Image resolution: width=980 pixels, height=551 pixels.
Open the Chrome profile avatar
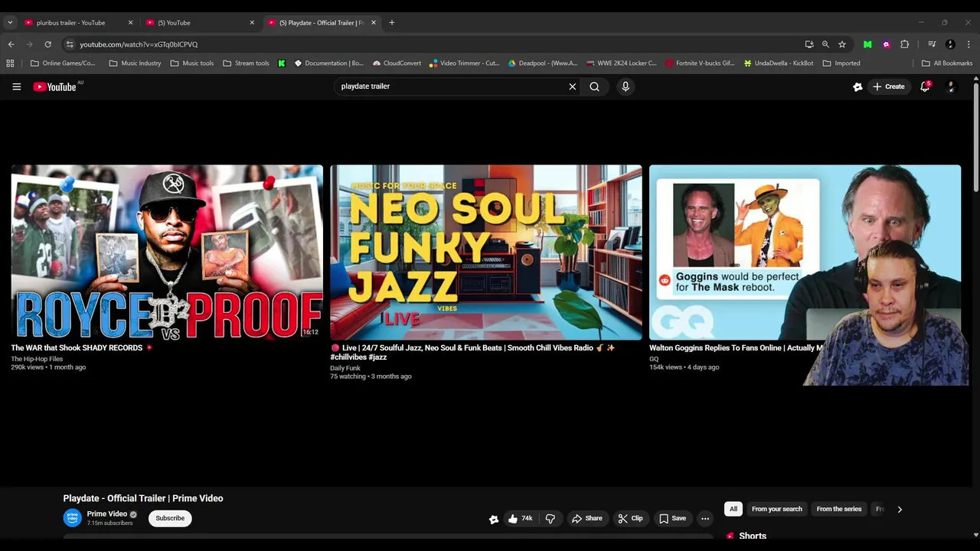950,44
